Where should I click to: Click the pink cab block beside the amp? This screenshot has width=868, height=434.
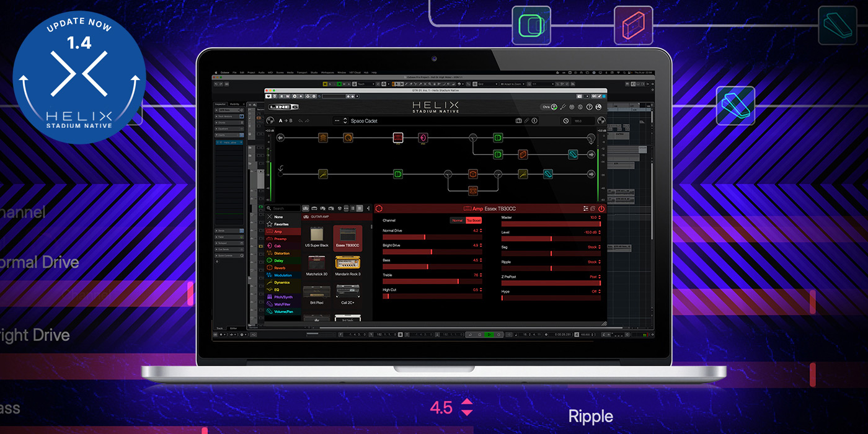click(423, 138)
